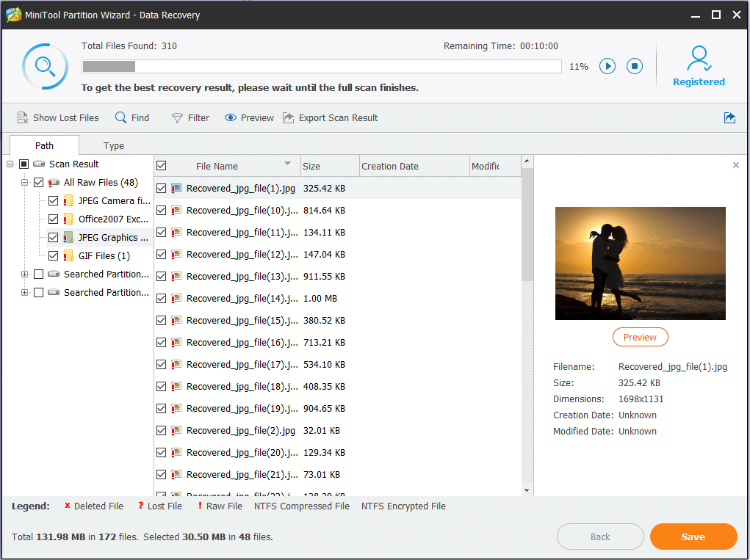Select the Recovered_jpg_file(17) row
The width and height of the screenshot is (750, 560).
pyautogui.click(x=338, y=364)
